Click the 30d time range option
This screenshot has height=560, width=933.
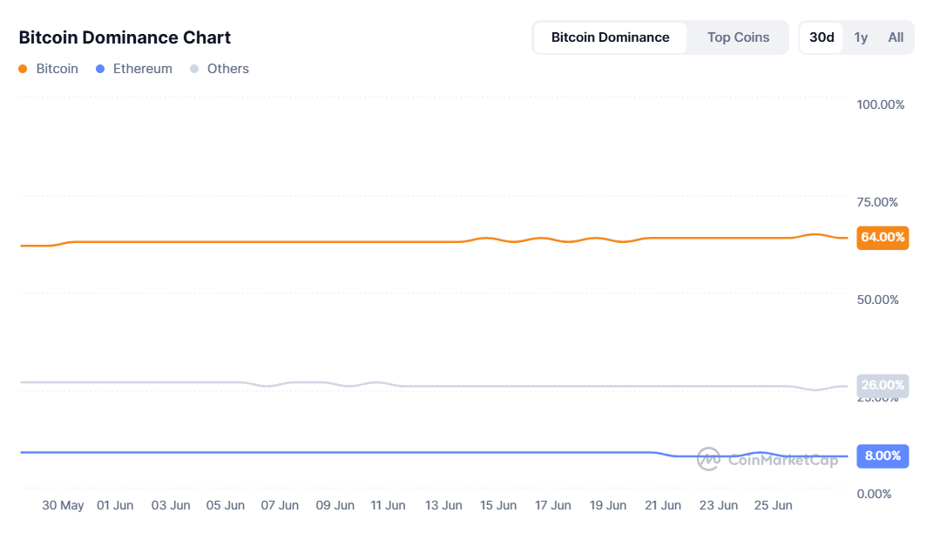[x=821, y=37]
